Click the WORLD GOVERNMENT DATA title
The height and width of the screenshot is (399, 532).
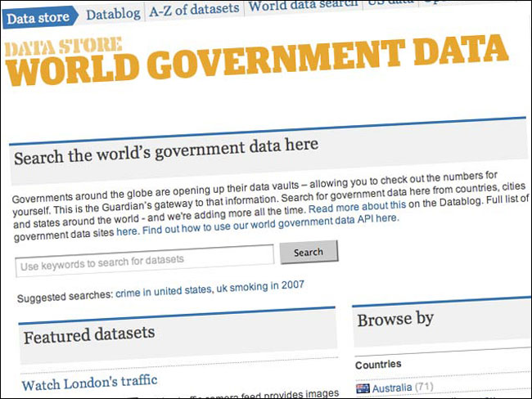[x=257, y=60]
